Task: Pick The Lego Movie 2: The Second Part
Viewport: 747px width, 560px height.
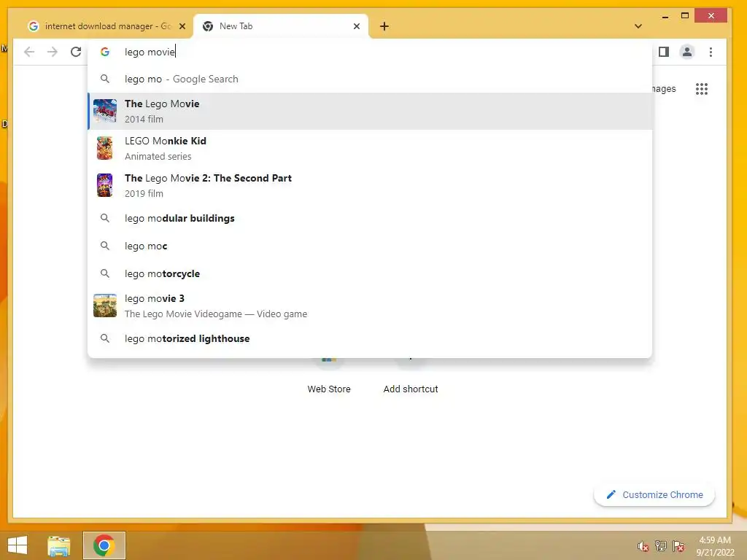Action: tap(370, 185)
